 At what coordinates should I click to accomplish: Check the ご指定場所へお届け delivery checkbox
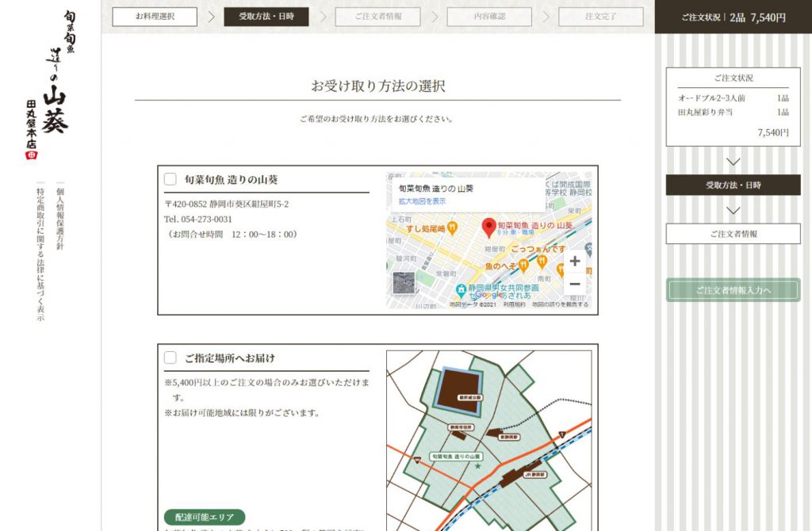(x=170, y=357)
